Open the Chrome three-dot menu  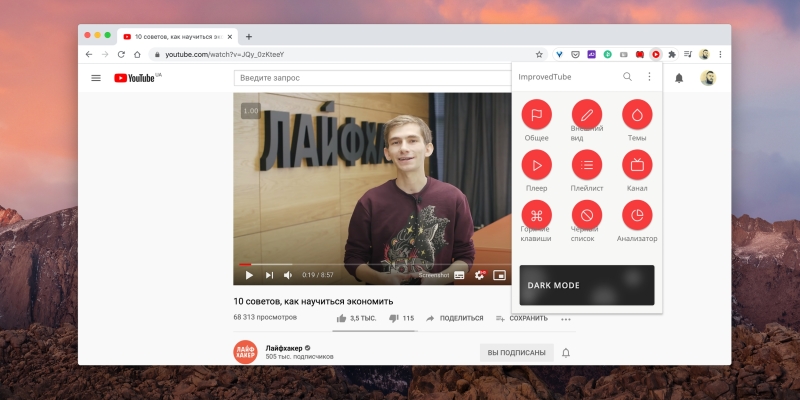[720, 54]
